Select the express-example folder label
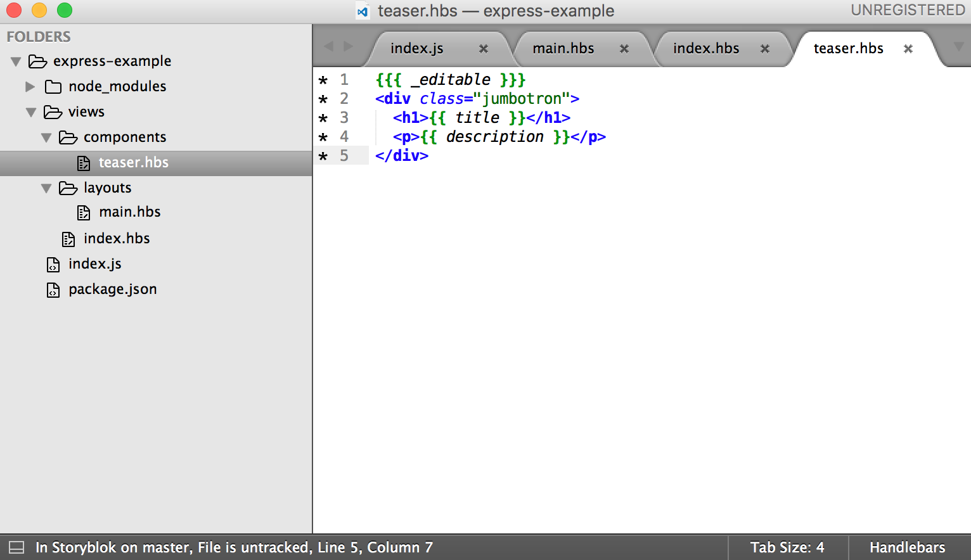This screenshot has height=560, width=971. 112,61
